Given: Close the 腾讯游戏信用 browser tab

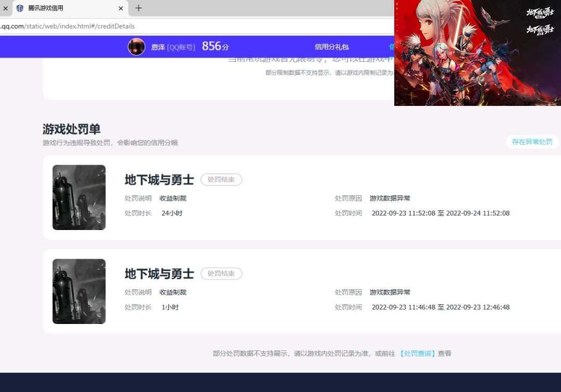Looking at the screenshot, I should (x=121, y=8).
